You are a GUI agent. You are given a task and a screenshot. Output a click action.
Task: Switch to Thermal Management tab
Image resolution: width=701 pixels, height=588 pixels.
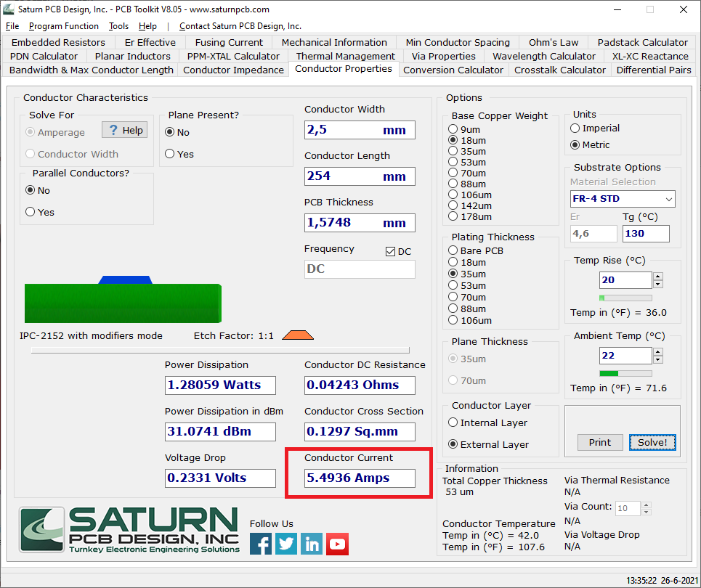pos(346,57)
